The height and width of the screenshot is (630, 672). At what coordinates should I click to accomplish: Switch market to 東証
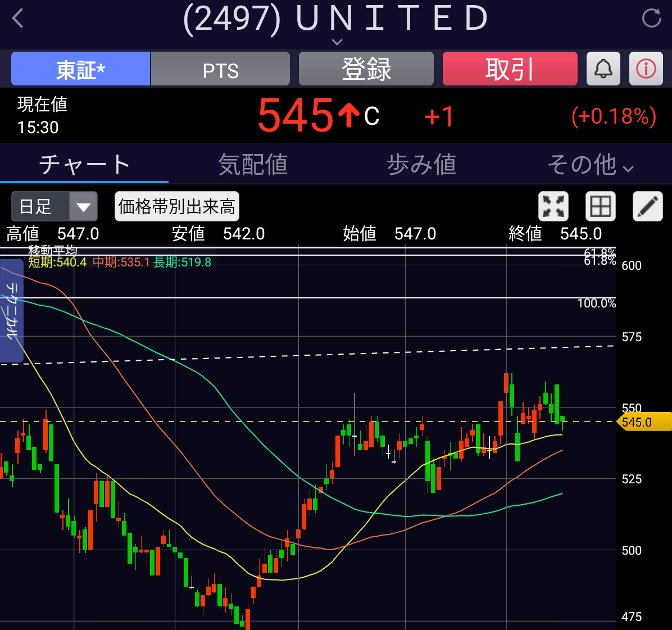point(80,69)
